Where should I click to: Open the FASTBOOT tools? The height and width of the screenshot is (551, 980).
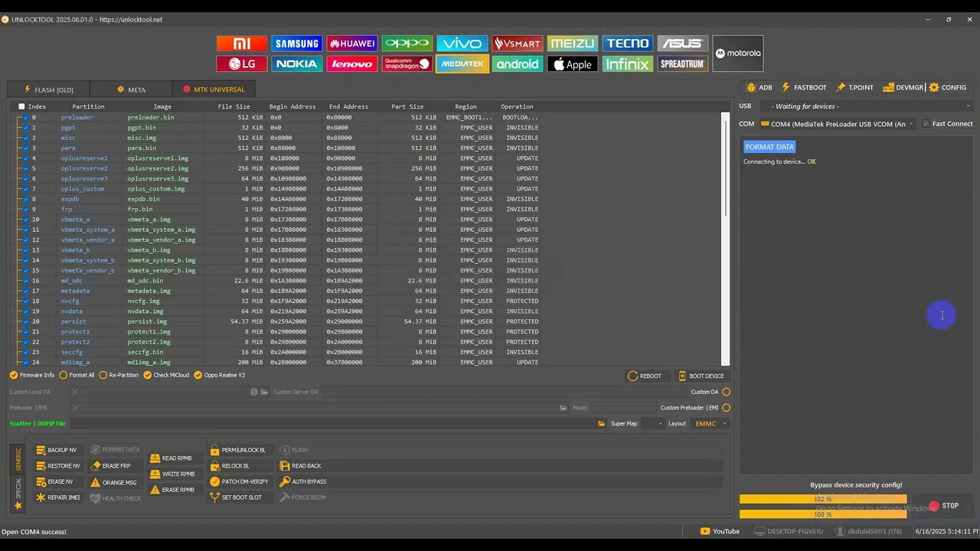coord(803,87)
